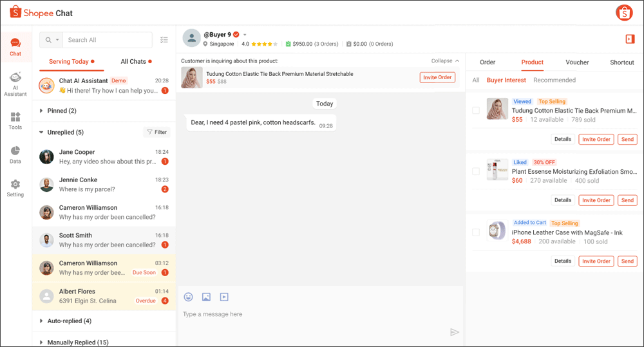This screenshot has width=644, height=347.
Task: Open the Shopee account avatar icon
Action: click(x=624, y=13)
